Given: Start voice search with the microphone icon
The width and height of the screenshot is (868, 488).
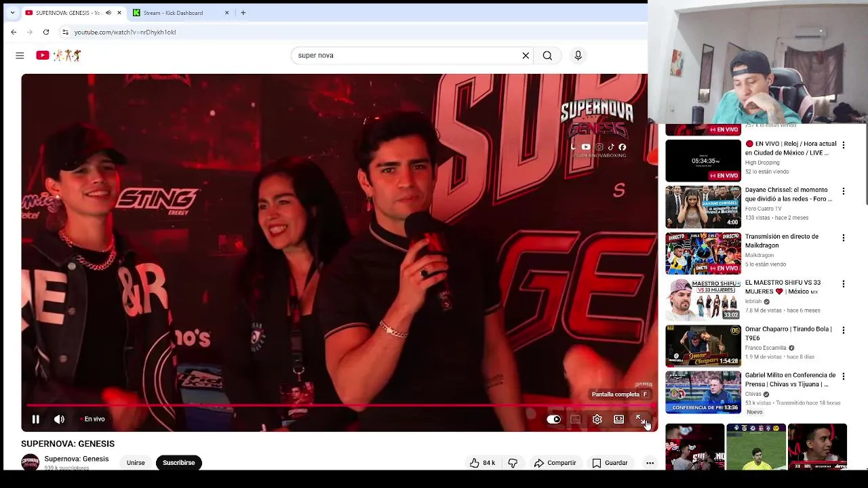Looking at the screenshot, I should 578,56.
